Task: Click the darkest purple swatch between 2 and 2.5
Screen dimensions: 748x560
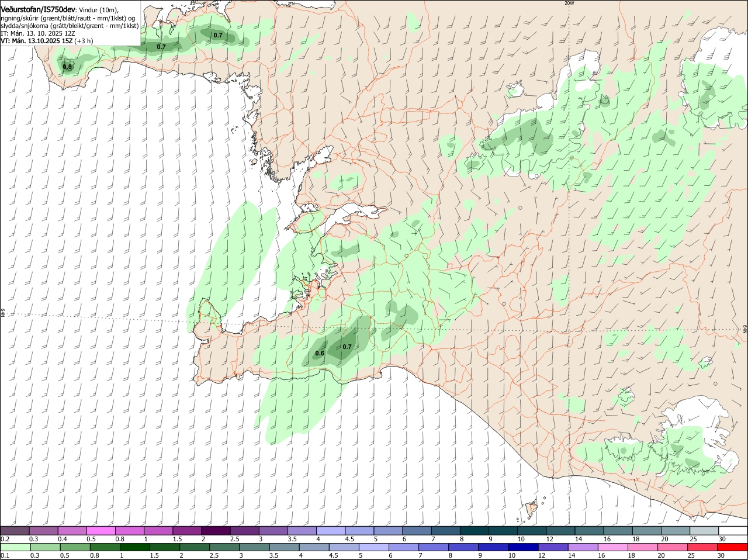Action: point(216,530)
